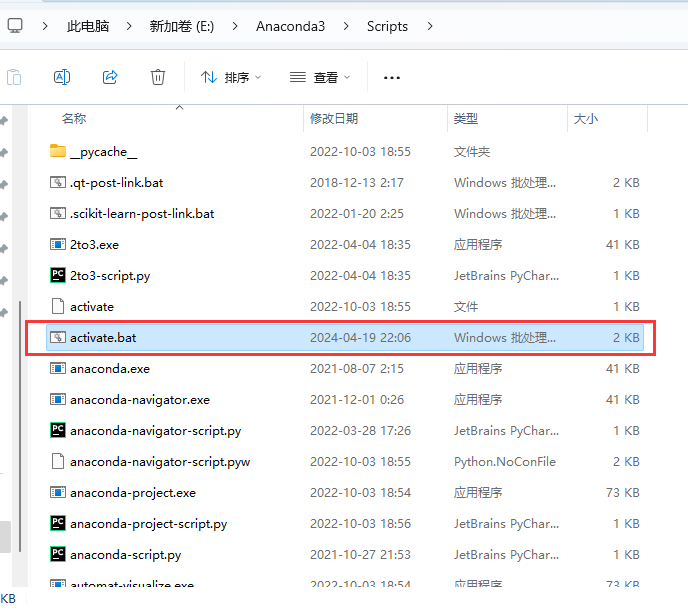688x608 pixels.
Task: Expand the chevron after the computer icon
Action: pos(45,26)
